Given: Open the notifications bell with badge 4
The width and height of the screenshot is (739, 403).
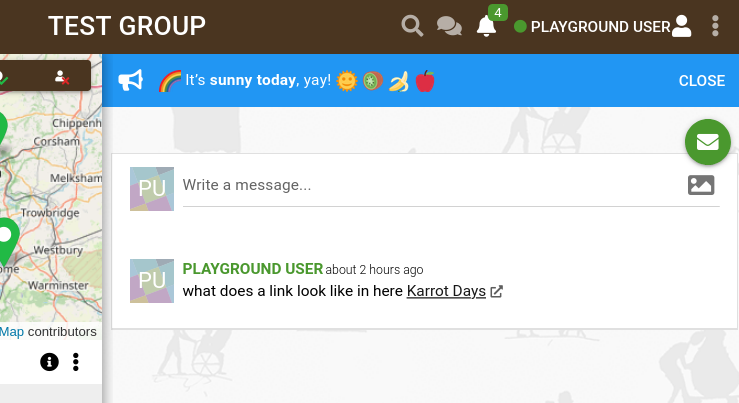Looking at the screenshot, I should tap(486, 26).
